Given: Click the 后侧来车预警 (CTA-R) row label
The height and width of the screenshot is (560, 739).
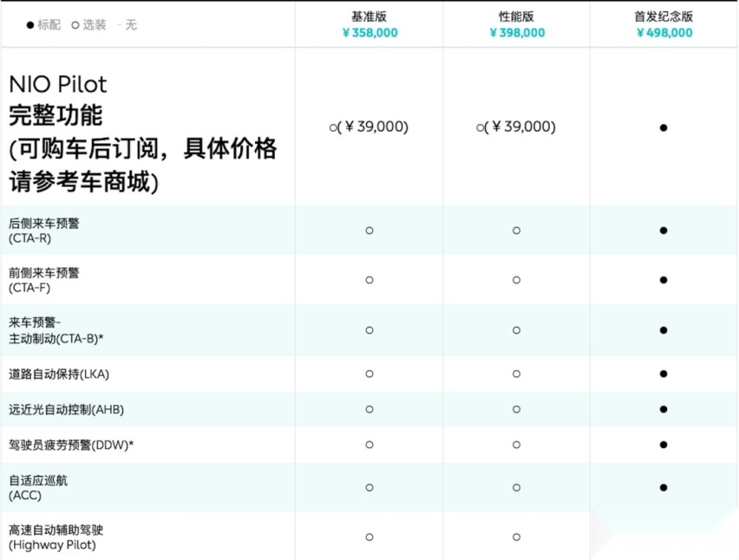Looking at the screenshot, I should click(x=44, y=231).
